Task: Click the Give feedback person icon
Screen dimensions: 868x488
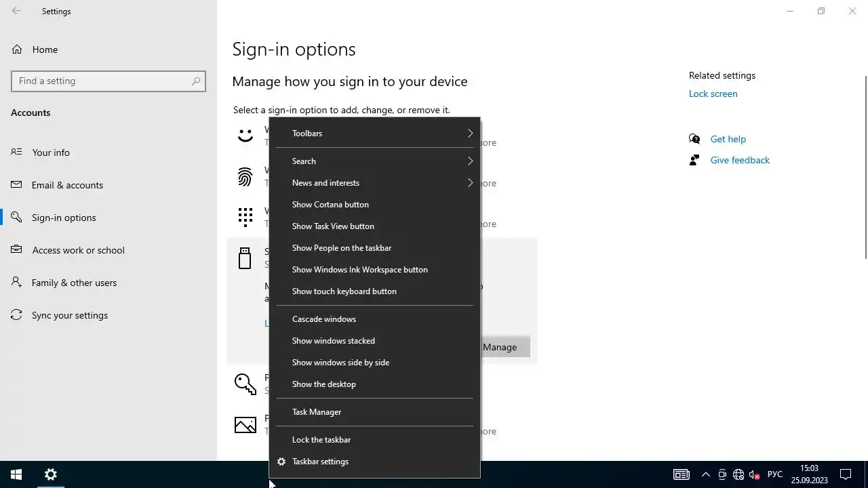Action: coord(694,160)
